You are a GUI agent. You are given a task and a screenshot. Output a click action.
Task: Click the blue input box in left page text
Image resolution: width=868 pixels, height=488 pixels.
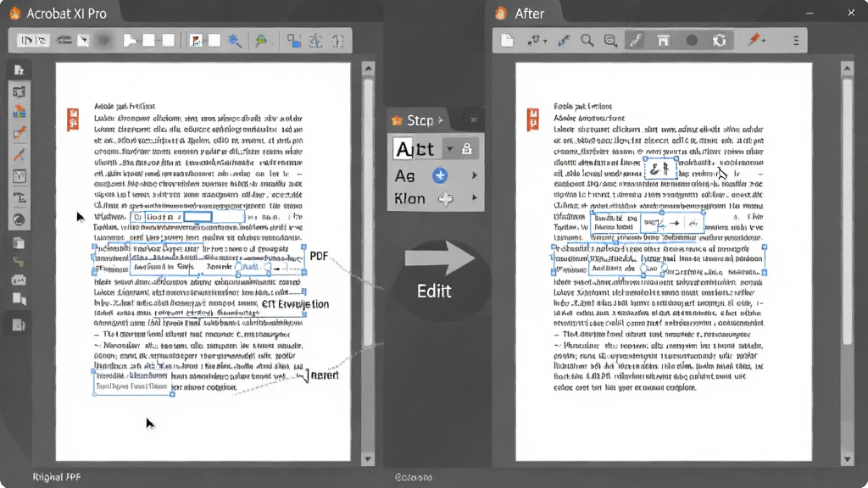point(198,217)
